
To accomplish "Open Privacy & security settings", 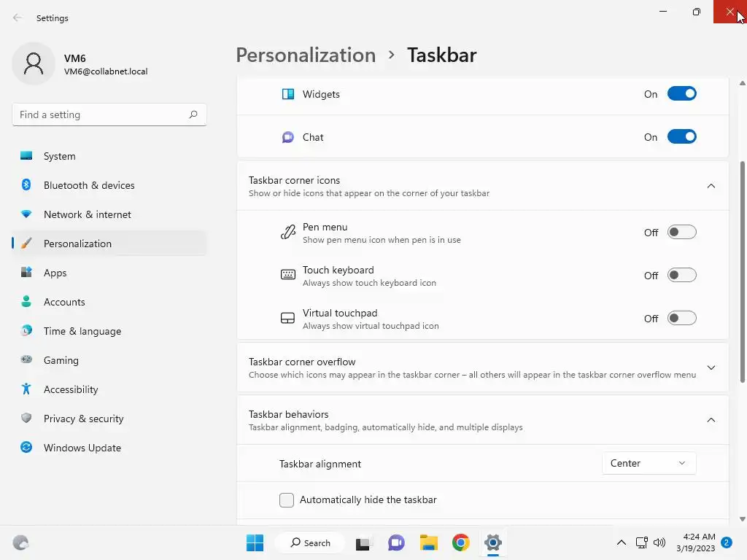I will point(109,419).
